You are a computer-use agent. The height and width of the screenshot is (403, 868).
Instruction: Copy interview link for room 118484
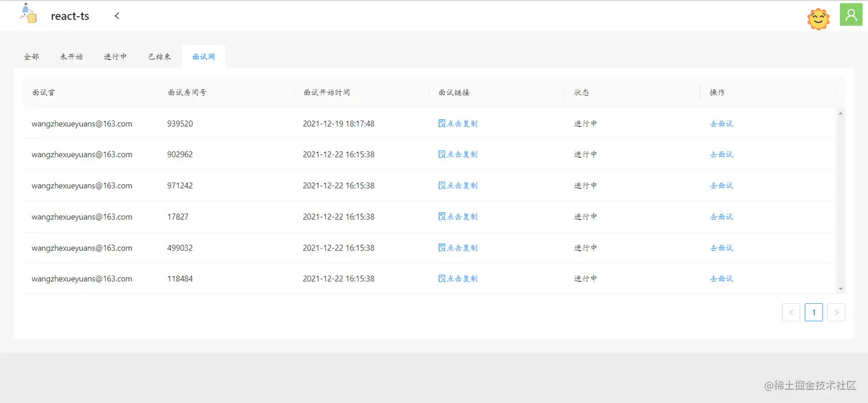(x=458, y=278)
